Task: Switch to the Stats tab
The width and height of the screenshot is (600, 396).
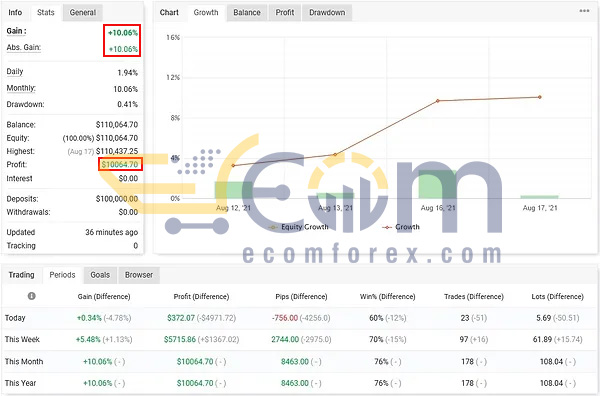Action: (x=46, y=12)
